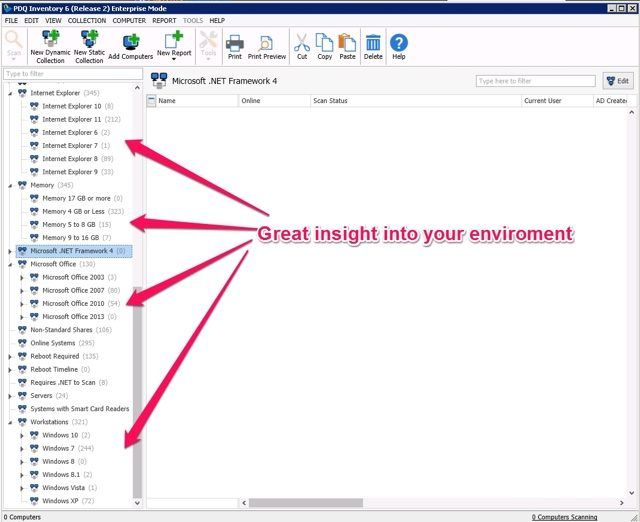The width and height of the screenshot is (640, 522).
Task: Create a New Static Collection
Action: tap(89, 47)
